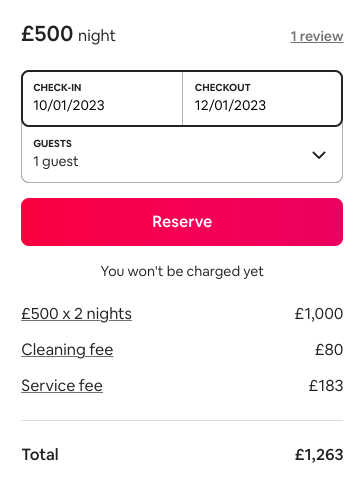363x481 pixels.
Task: Click the £80 cleaning fee amount
Action: pos(329,350)
